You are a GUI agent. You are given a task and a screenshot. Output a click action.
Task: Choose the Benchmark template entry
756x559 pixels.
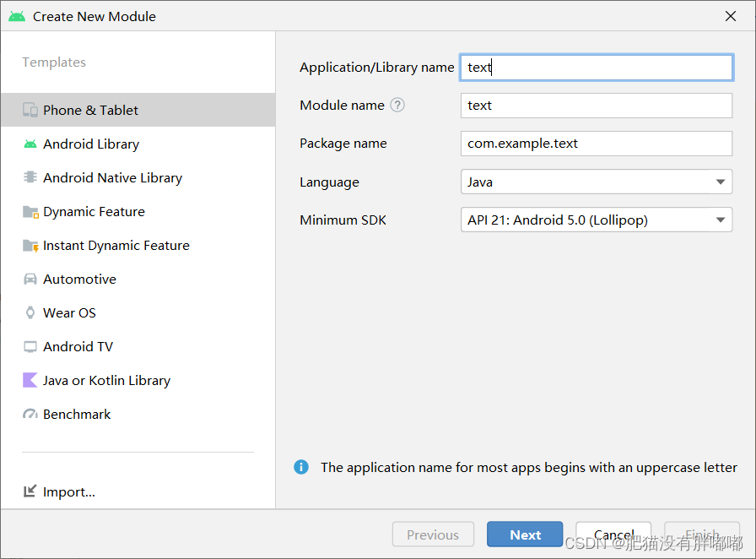coord(77,414)
